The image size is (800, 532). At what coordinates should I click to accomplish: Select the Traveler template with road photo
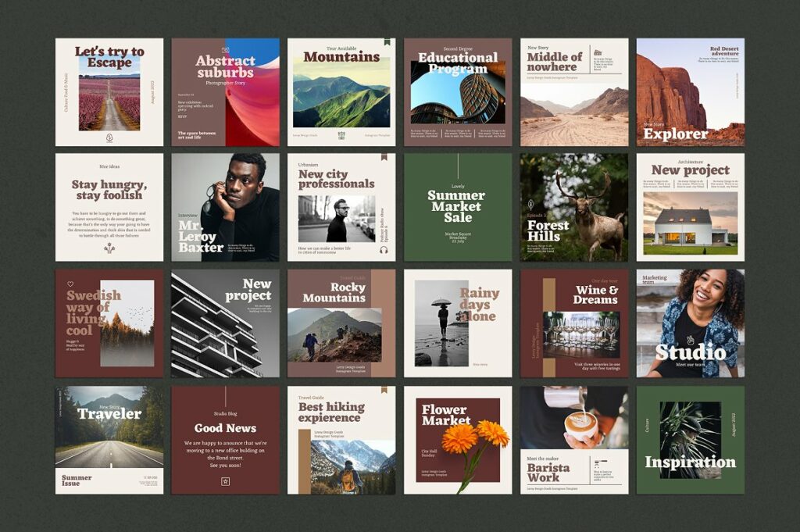click(109, 441)
